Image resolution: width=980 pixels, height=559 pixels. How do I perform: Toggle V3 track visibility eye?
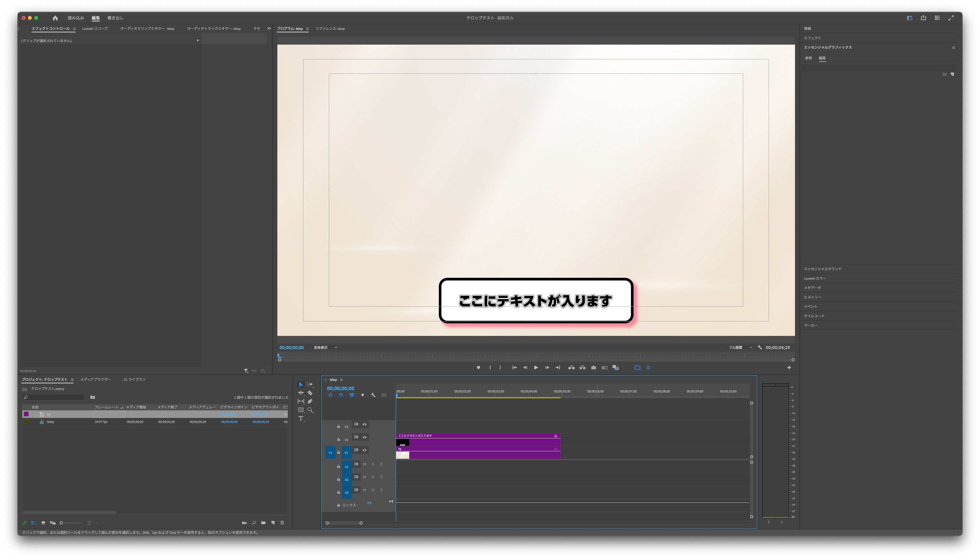pyautogui.click(x=365, y=424)
